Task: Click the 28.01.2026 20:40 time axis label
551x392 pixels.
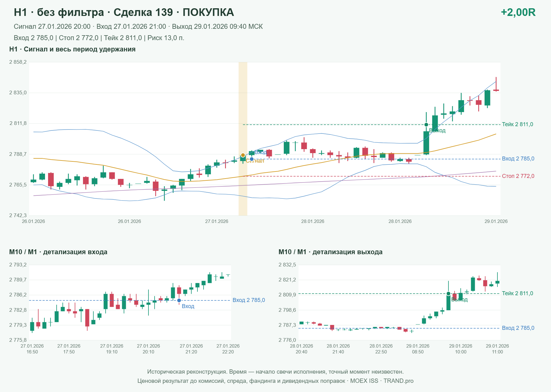Action: (x=302, y=349)
